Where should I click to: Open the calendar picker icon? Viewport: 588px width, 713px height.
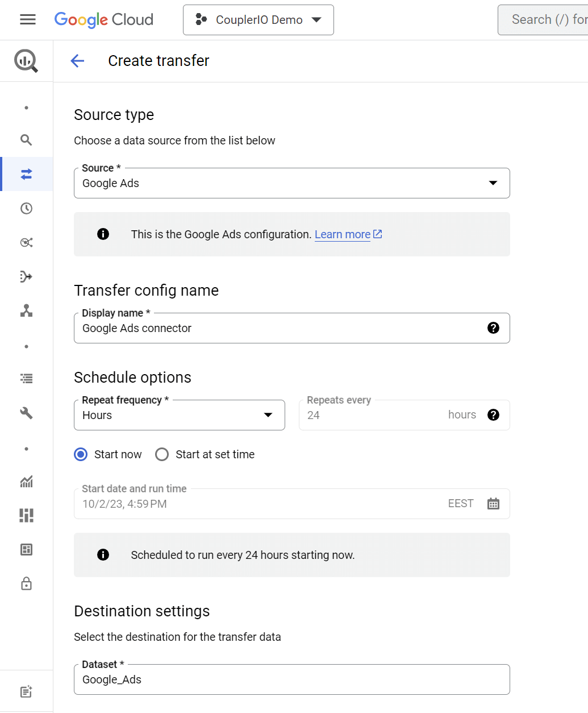pyautogui.click(x=493, y=504)
